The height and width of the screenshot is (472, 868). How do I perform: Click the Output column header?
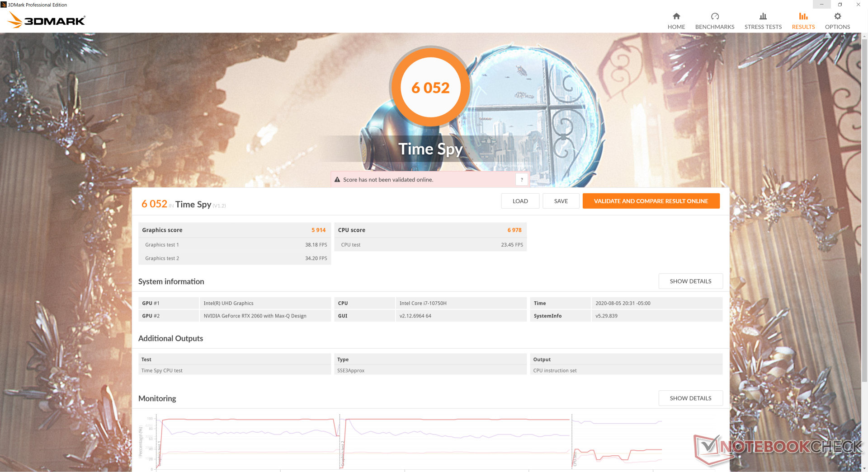coord(542,360)
